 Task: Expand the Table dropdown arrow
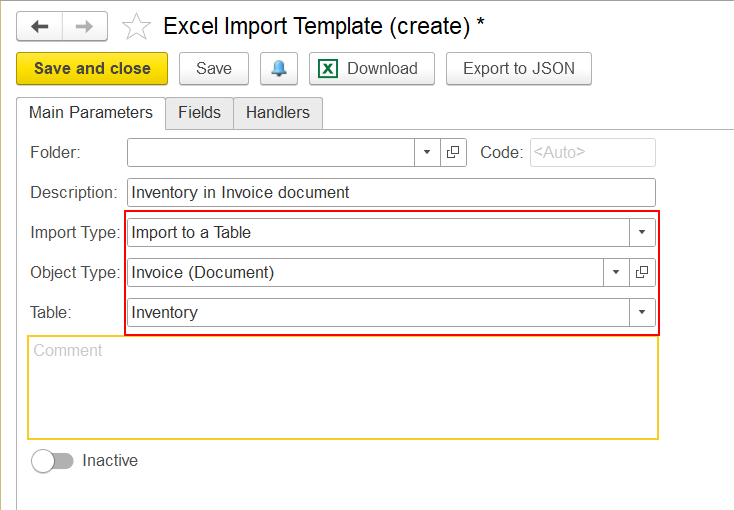click(x=642, y=312)
